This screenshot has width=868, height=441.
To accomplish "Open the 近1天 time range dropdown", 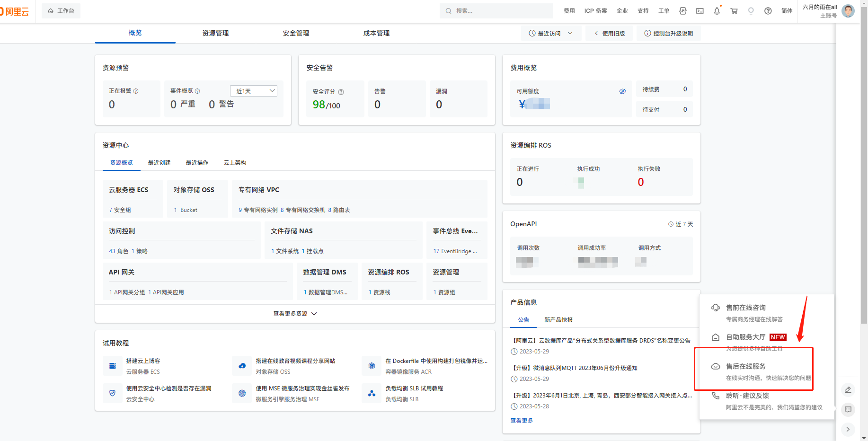I will [254, 91].
